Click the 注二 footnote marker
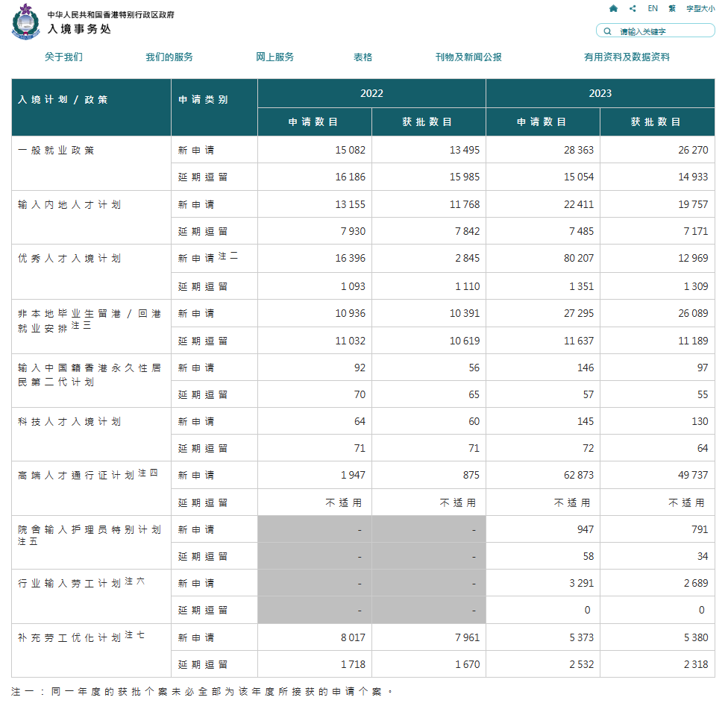The image size is (728, 703). [228, 256]
